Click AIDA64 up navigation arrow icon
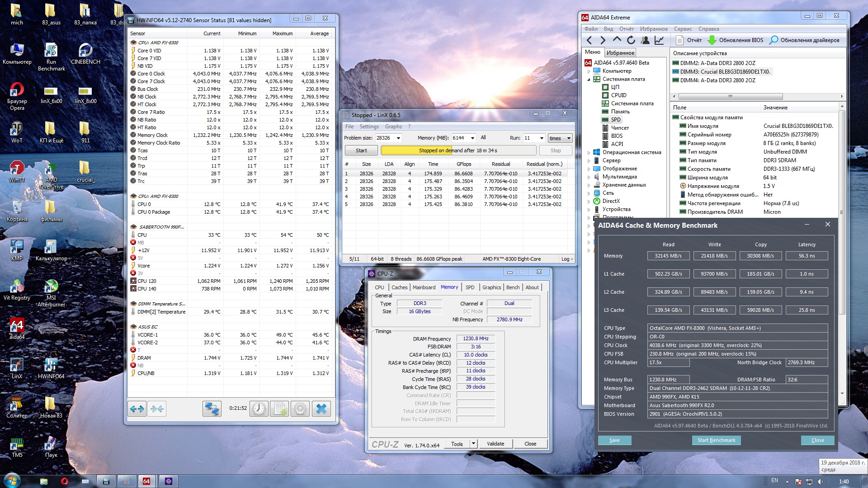Screen dimensions: 868x488 (x=617, y=40)
